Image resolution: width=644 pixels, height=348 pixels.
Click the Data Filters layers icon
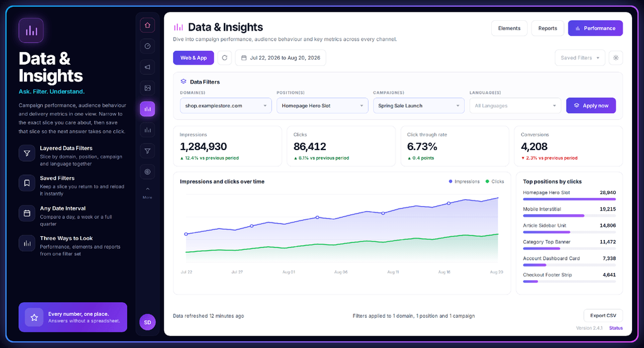pos(184,82)
